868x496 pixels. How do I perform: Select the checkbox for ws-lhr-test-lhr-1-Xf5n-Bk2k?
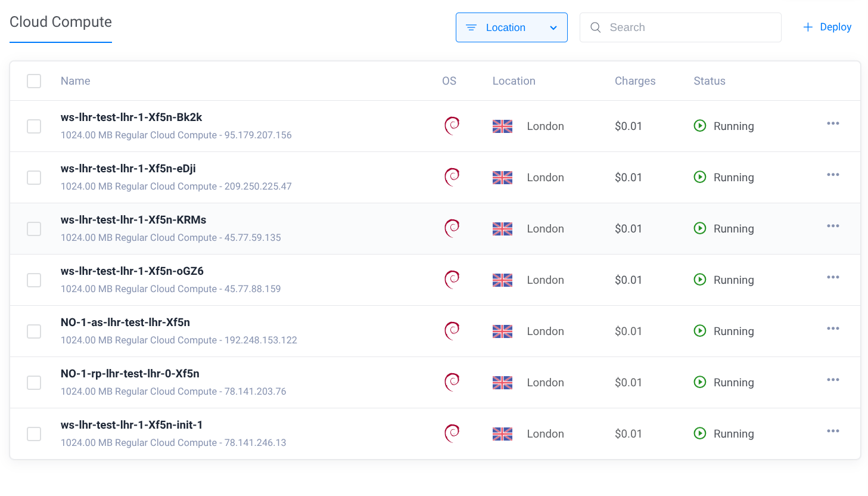pos(34,126)
